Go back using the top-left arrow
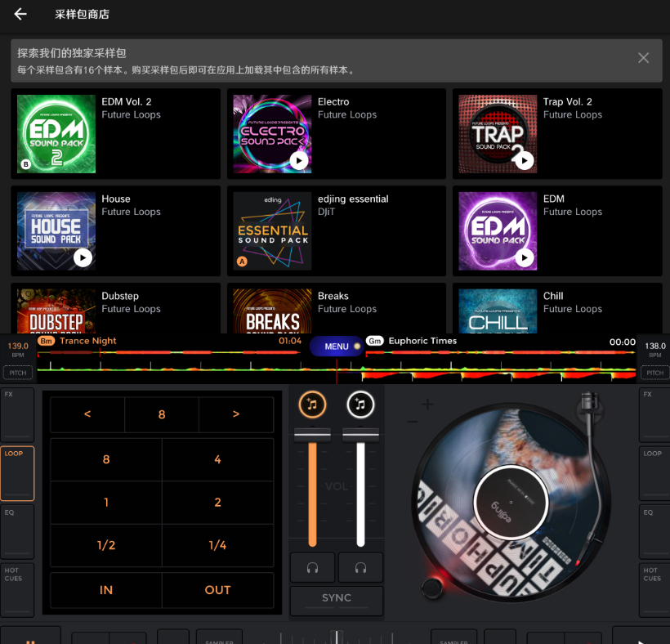The height and width of the screenshot is (644, 670). tap(20, 15)
